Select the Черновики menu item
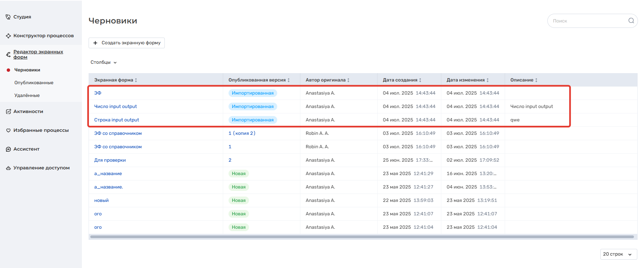This screenshot has height=268, width=644. (x=27, y=70)
